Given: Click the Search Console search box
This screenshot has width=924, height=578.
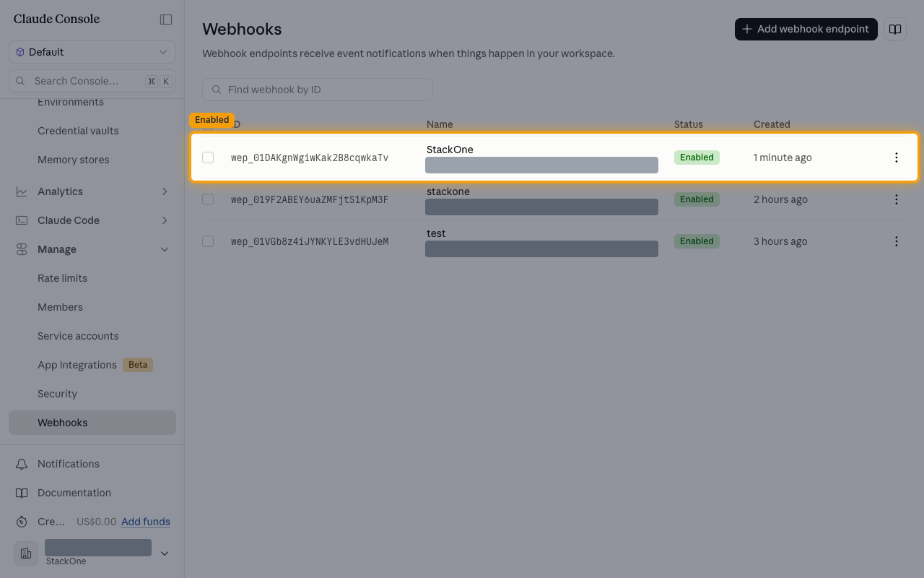Looking at the screenshot, I should (x=92, y=81).
